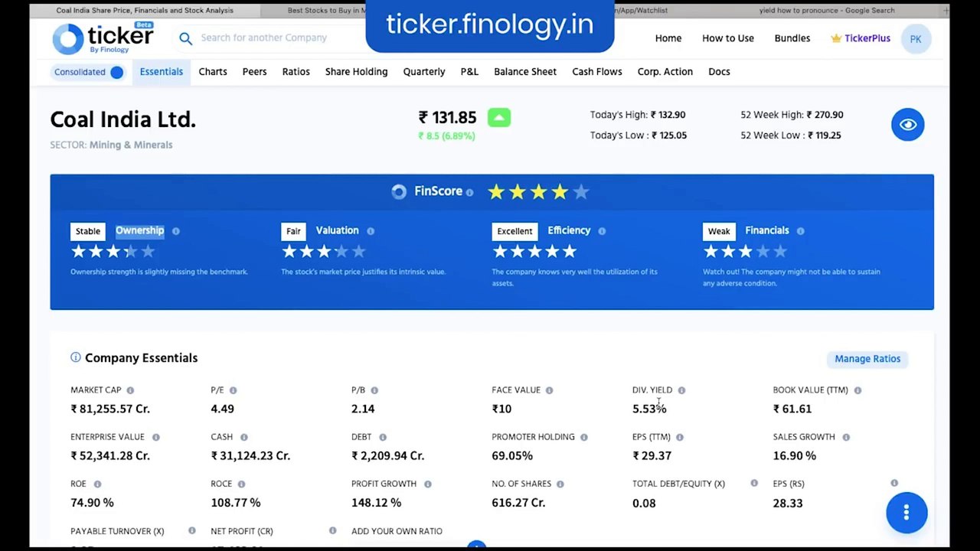Screen dimensions: 980x551
Task: Open the Charts tab
Action: coord(213,72)
